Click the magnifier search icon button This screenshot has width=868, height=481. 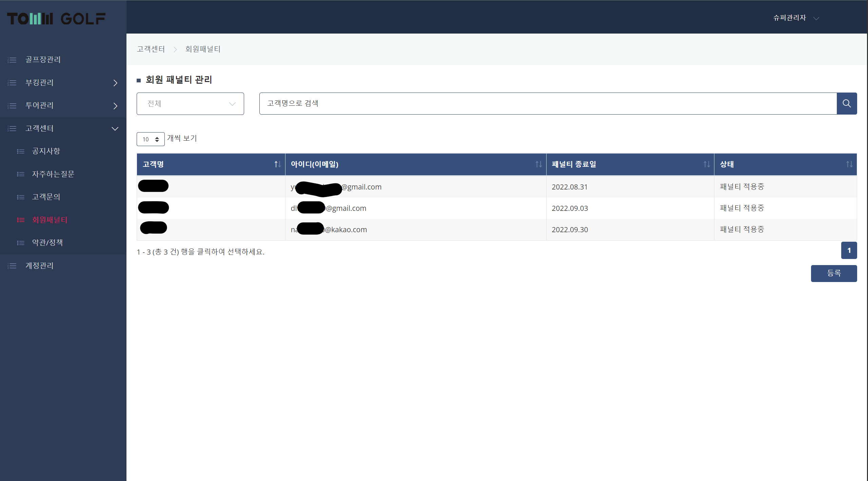coord(847,103)
